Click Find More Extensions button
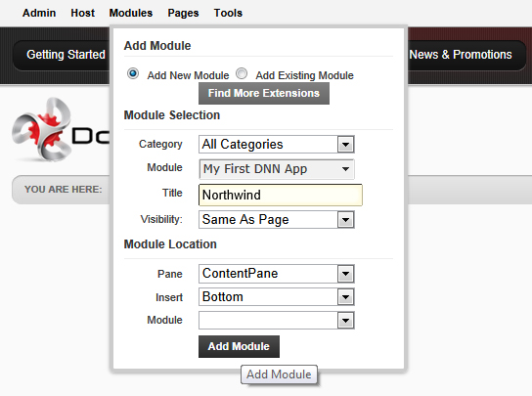The height and width of the screenshot is (396, 532). 264,93
